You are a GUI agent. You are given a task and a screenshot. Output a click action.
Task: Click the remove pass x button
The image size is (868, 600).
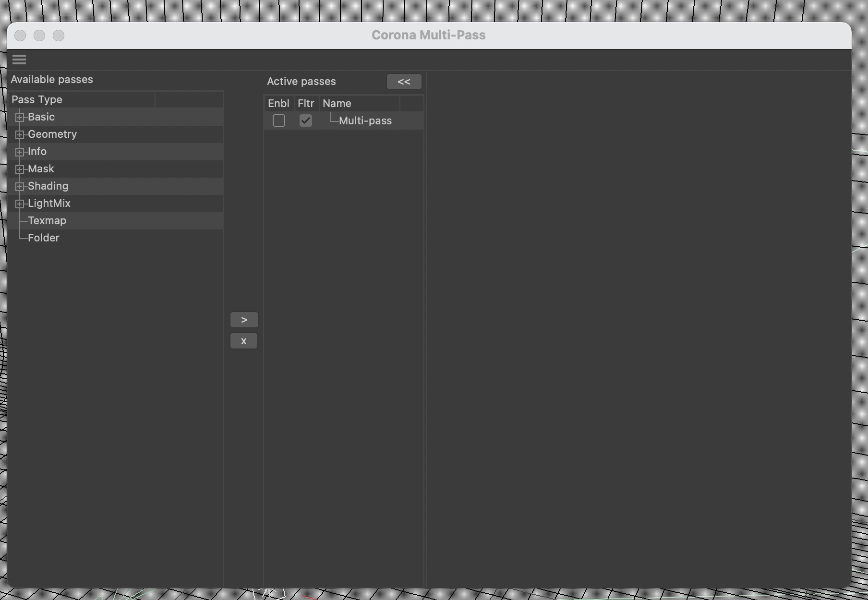point(244,341)
